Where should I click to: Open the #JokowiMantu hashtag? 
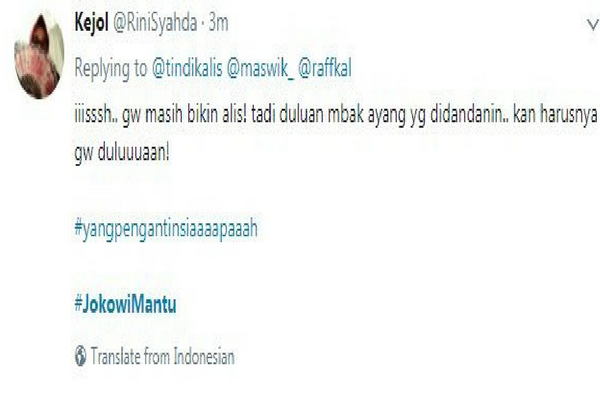[126, 304]
